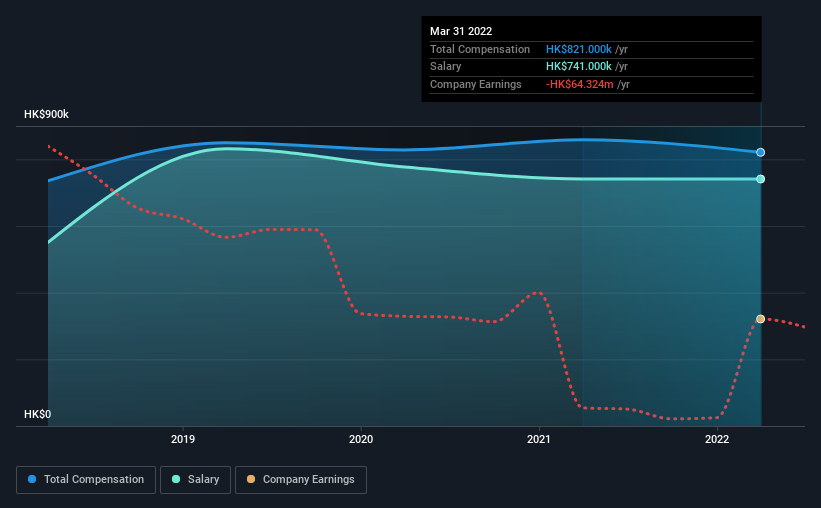Click the orange dot in Company Earnings legend
The width and height of the screenshot is (821, 508).
pyautogui.click(x=251, y=479)
